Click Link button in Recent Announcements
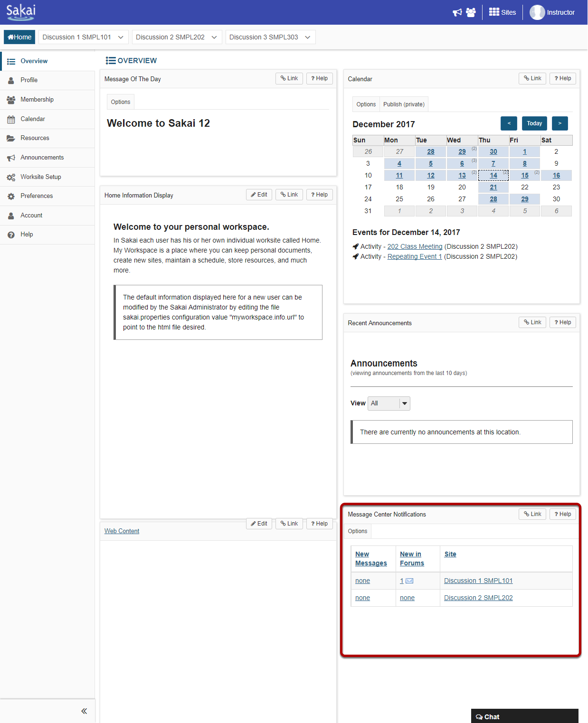This screenshot has height=723, width=588. [532, 322]
